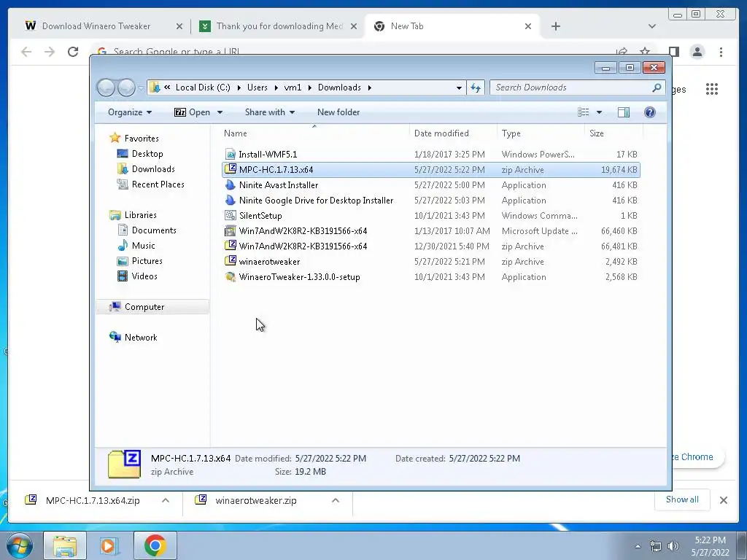Click the vm1 breadcrumb segment

pos(293,87)
